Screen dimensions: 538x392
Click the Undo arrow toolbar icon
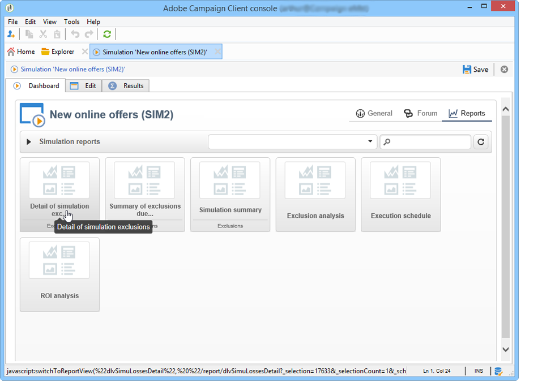click(75, 35)
